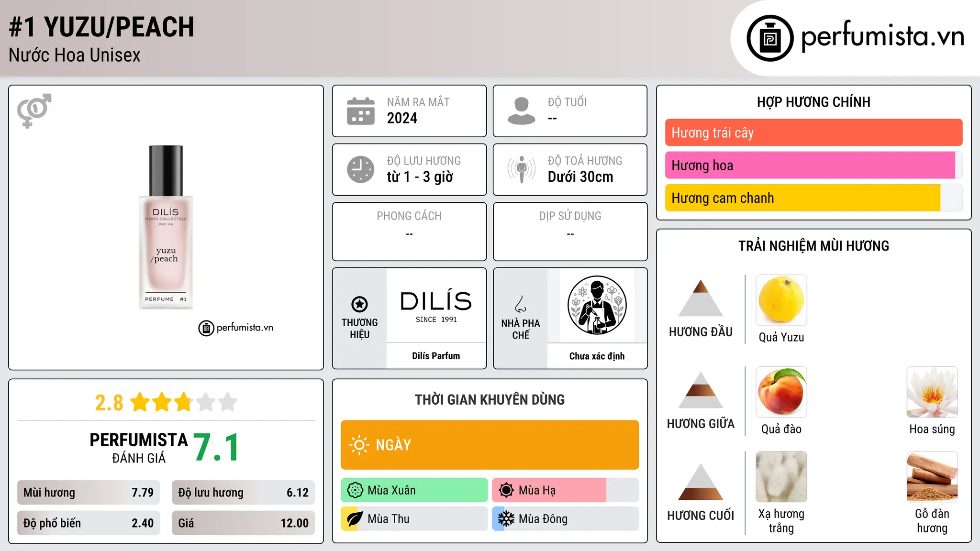Screen dimensions: 980x551
Task: Click the sillage value Dưới 30cm
Action: tap(580, 177)
